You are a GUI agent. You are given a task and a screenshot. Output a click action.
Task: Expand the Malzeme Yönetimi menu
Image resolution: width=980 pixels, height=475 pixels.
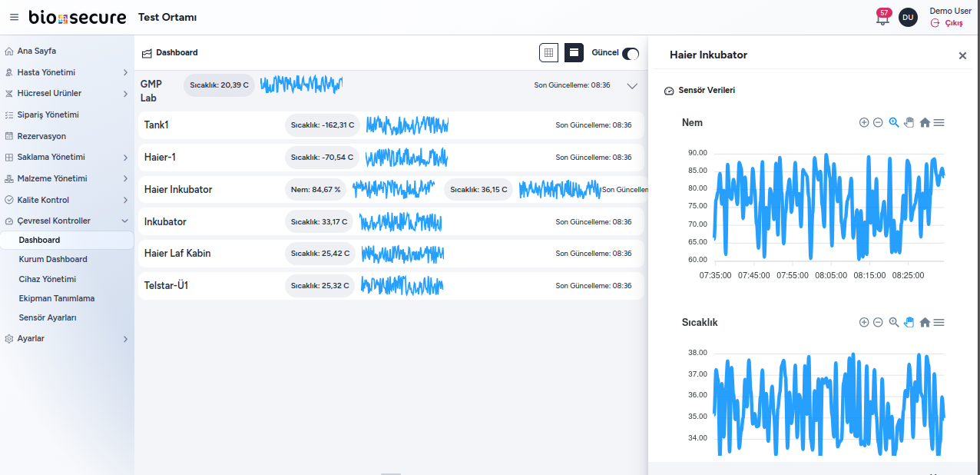coord(67,178)
